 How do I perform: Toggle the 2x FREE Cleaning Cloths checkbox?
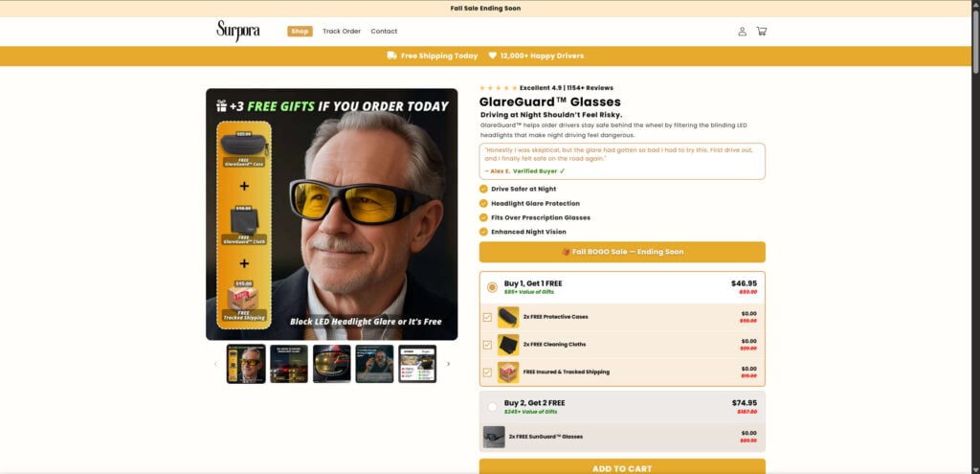[x=487, y=345]
